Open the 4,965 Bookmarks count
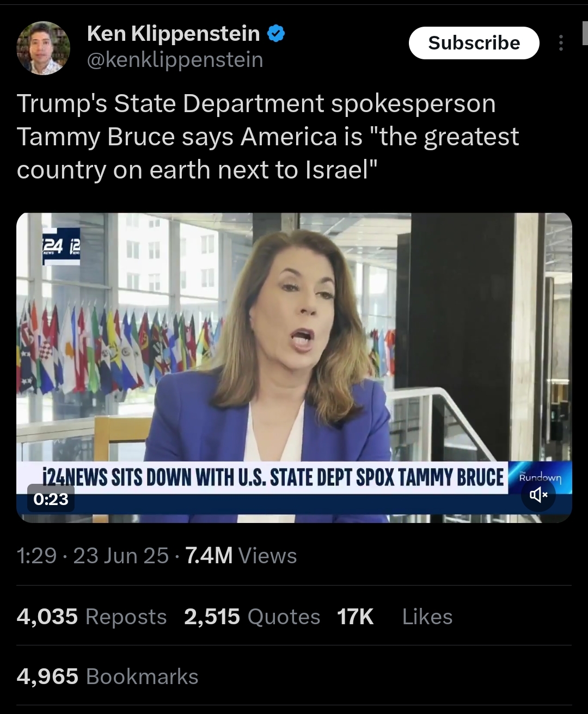Viewport: 588px width, 714px height. (107, 676)
